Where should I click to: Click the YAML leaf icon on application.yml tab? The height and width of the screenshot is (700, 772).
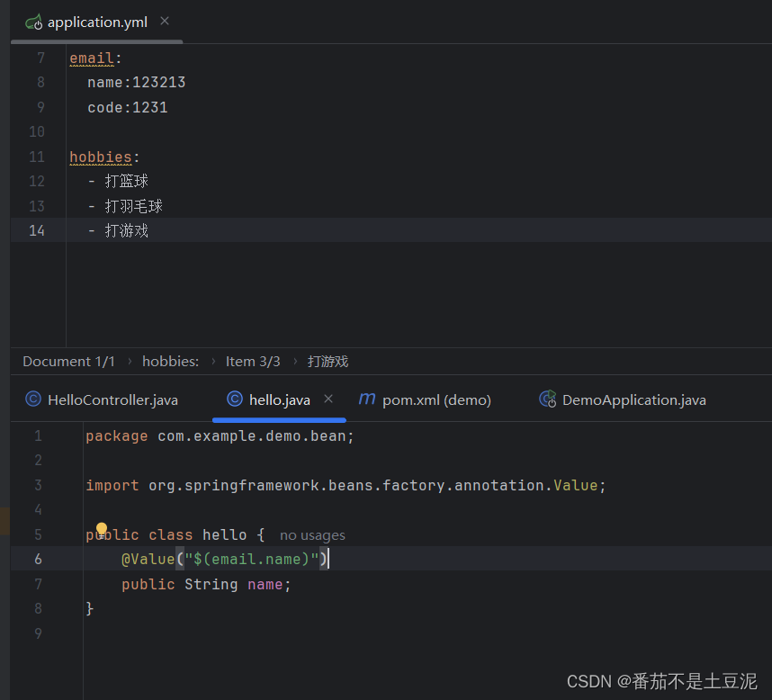[x=33, y=22]
